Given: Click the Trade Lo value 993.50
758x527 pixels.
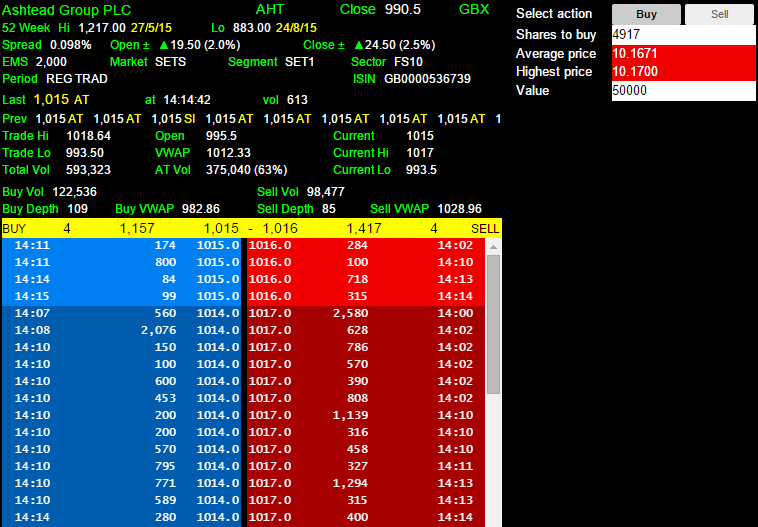Looking at the screenshot, I should [85, 153].
